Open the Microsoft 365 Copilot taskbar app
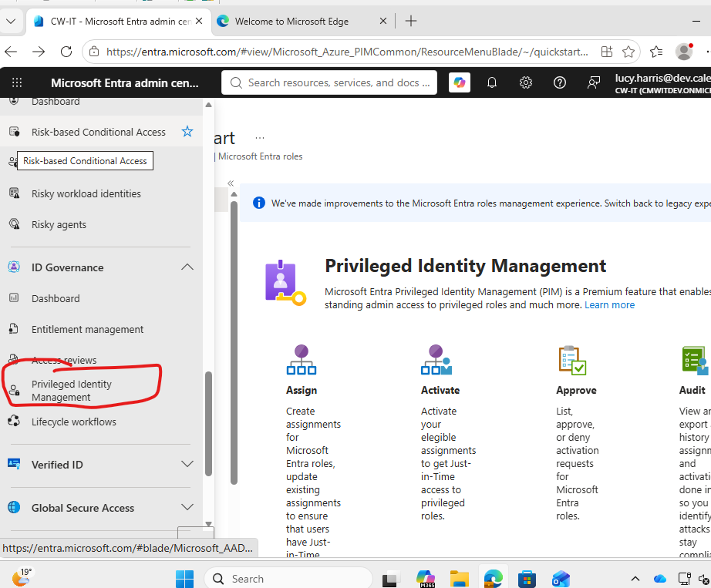Screen dimensions: 711x588 (x=426, y=579)
